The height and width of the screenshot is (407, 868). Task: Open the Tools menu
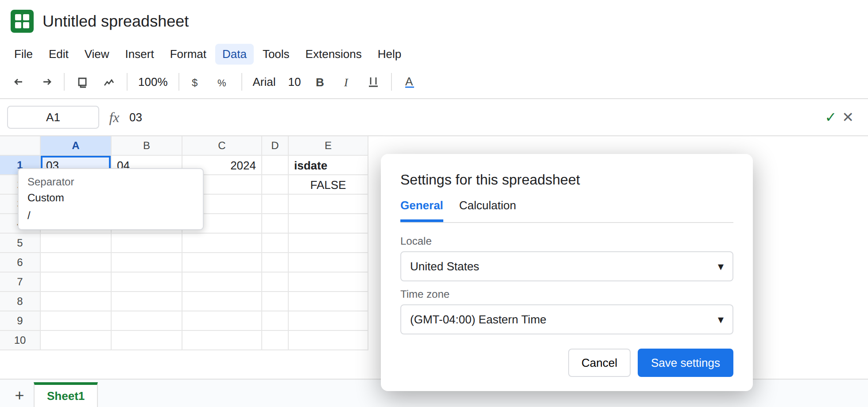[276, 54]
